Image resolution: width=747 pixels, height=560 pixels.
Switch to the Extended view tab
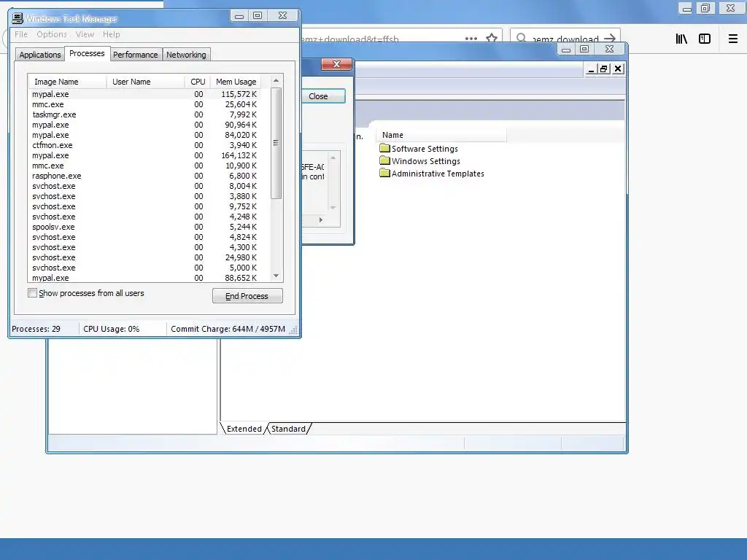pyautogui.click(x=244, y=429)
